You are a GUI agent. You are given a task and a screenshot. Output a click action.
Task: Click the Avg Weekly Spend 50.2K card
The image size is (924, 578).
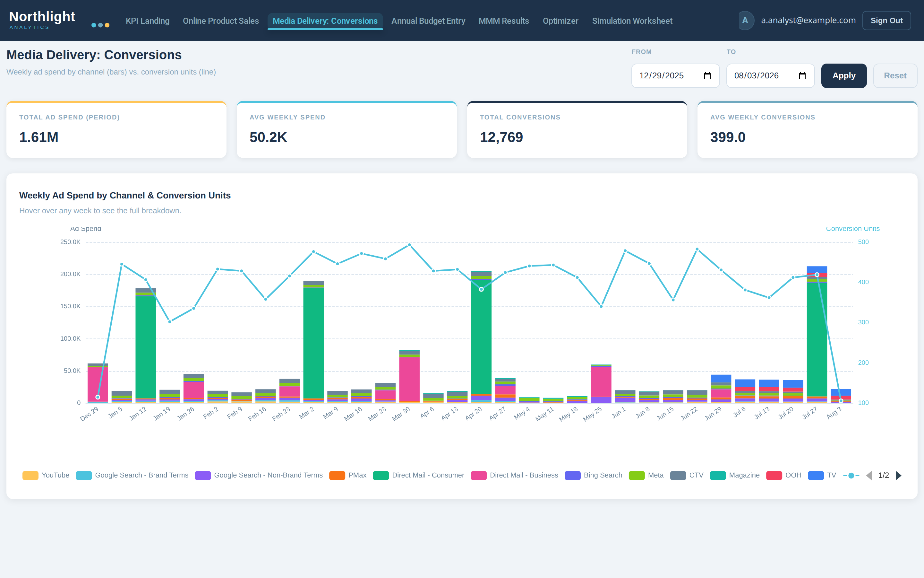(x=347, y=130)
